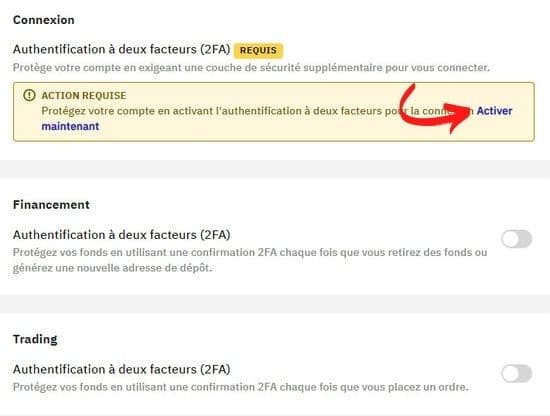Select the Connexion section heading

point(43,20)
